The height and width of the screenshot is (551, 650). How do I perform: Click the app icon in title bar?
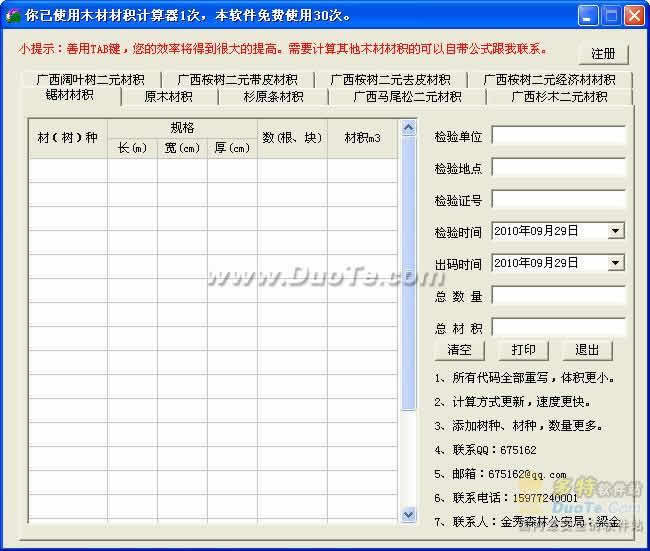pyautogui.click(x=13, y=16)
